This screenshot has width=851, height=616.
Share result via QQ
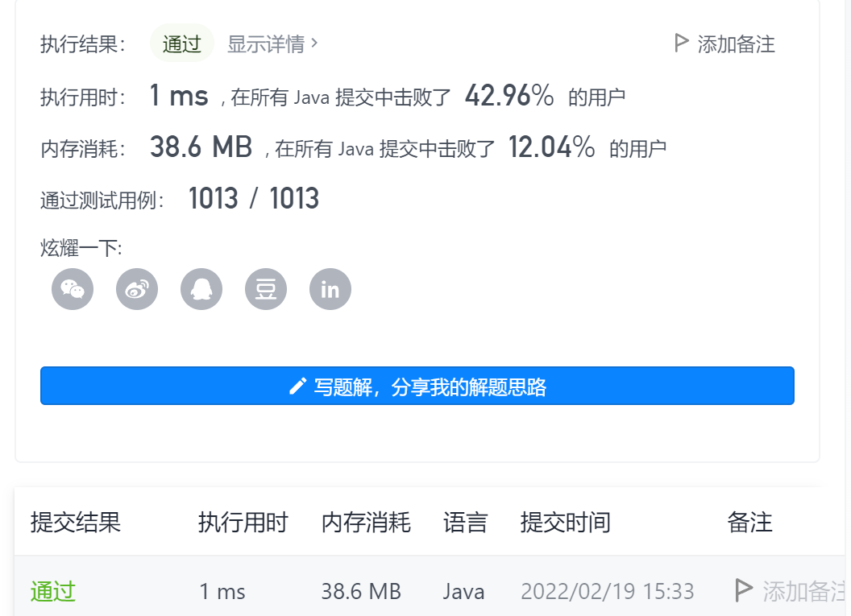pos(201,289)
